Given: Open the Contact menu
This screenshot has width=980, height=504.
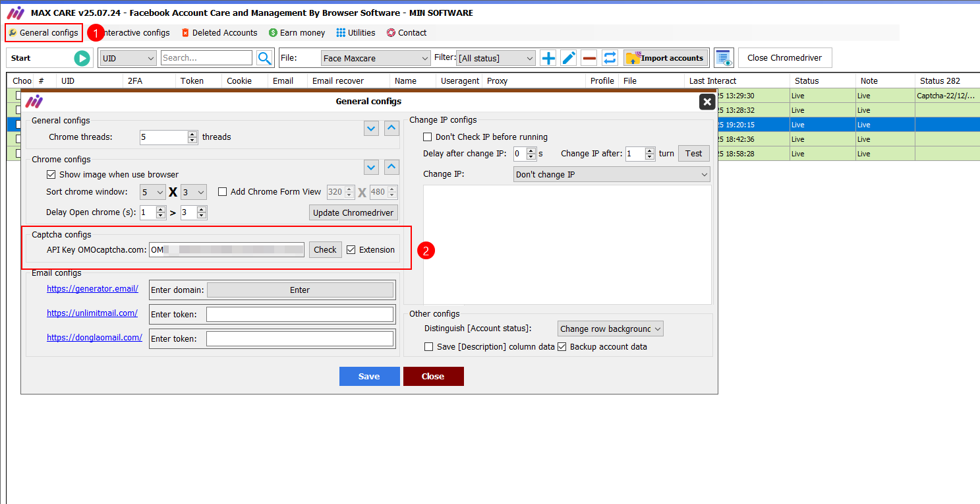Looking at the screenshot, I should point(407,33).
